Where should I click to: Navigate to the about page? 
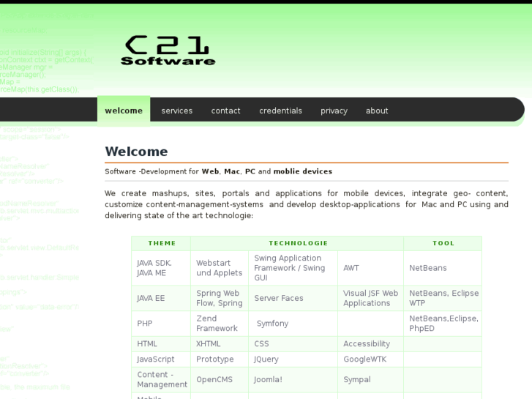[x=377, y=111]
